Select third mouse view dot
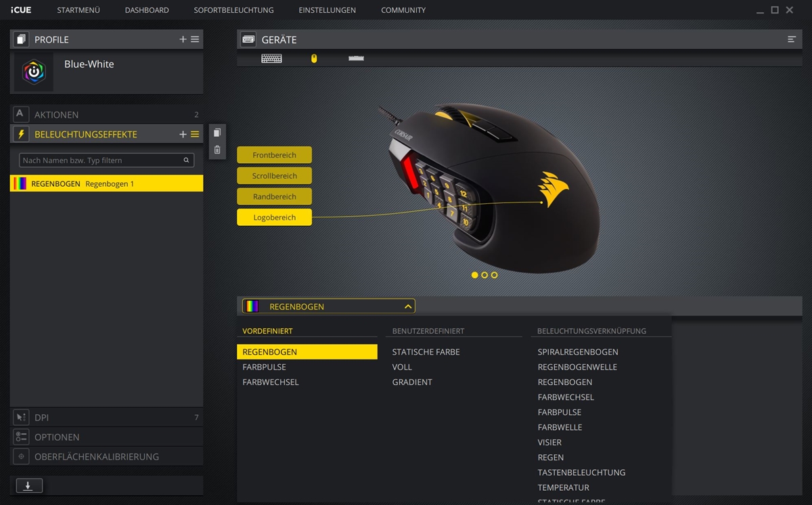The height and width of the screenshot is (505, 812). pyautogui.click(x=495, y=275)
